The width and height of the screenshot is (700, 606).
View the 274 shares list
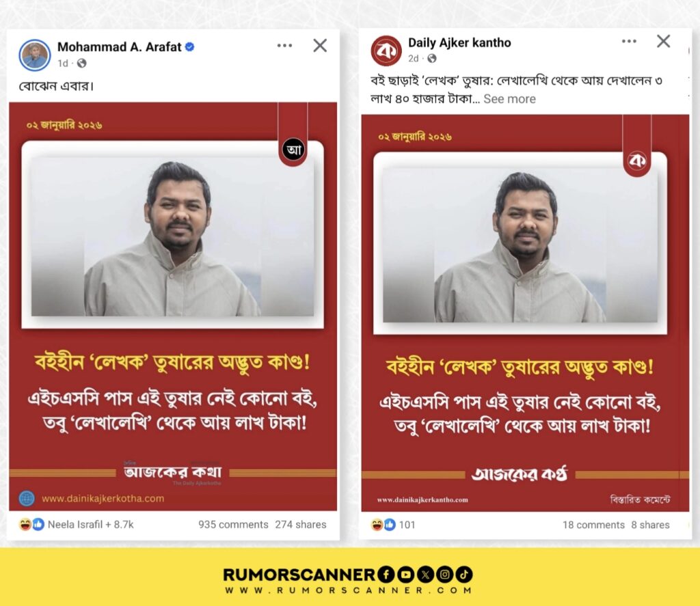(301, 524)
